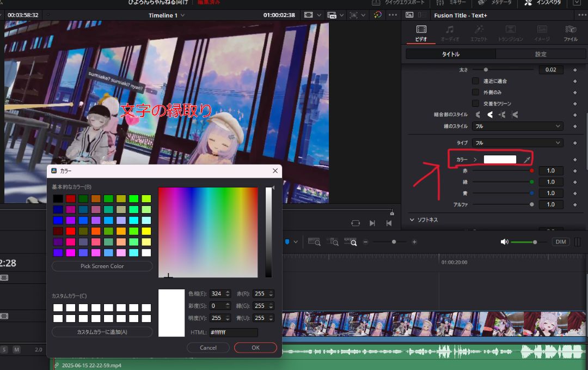The image size is (588, 370).
Task: Click the loop playback icon
Action: point(356,223)
